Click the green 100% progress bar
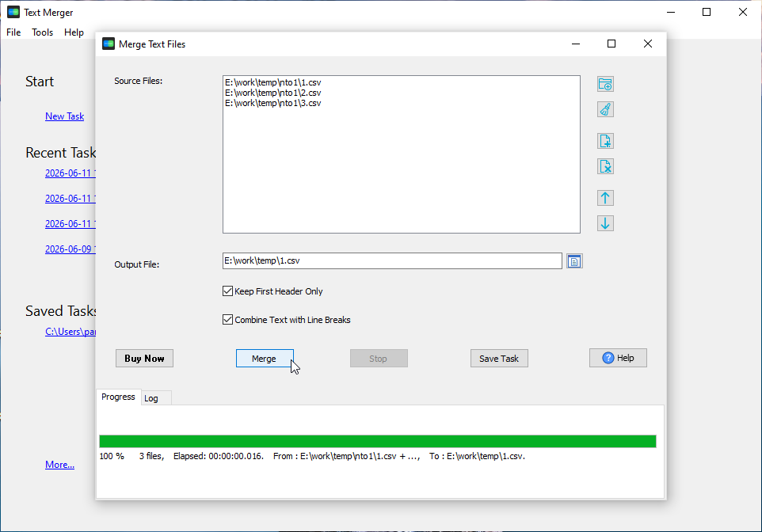Screen dimensions: 762x532 378,441
